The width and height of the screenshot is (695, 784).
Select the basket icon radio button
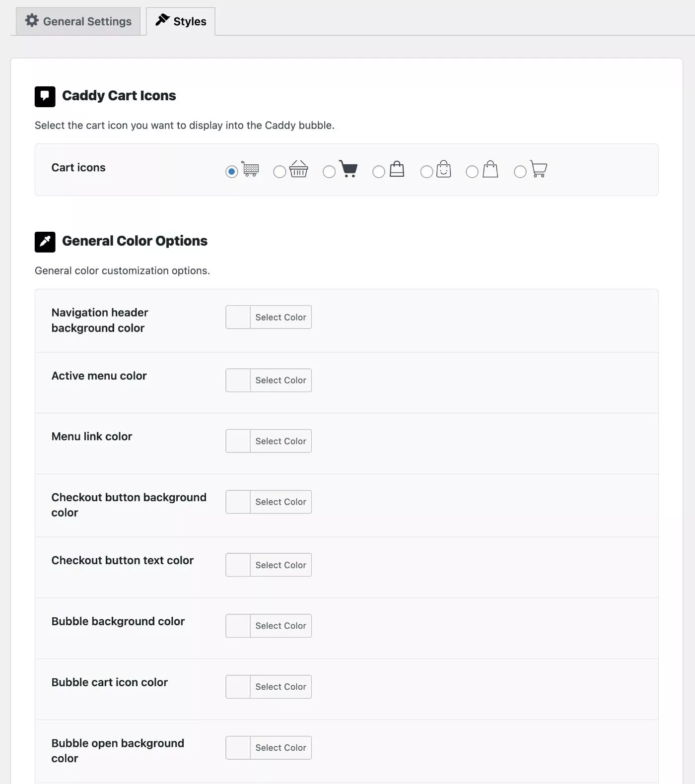[x=279, y=172]
